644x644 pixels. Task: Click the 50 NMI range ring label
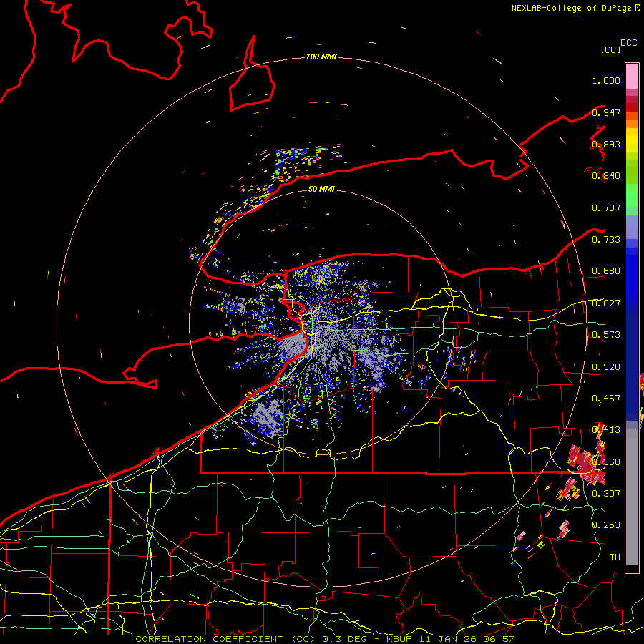point(321,189)
